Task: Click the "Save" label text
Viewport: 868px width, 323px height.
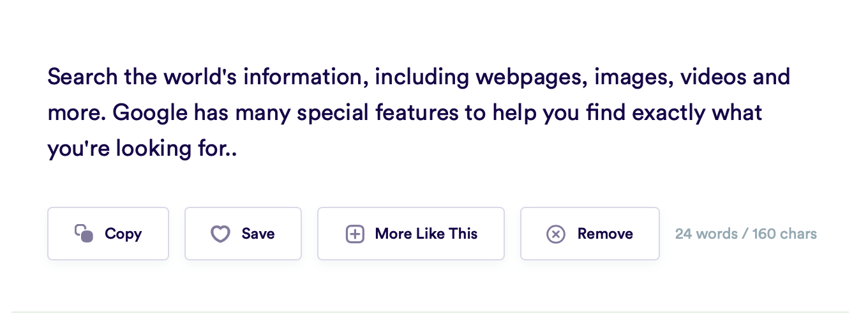Action: [x=258, y=234]
